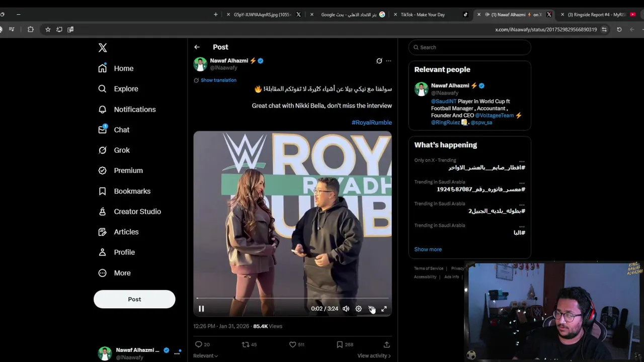Click the share icon under the post
Image resolution: width=644 pixels, height=362 pixels.
(x=386, y=344)
